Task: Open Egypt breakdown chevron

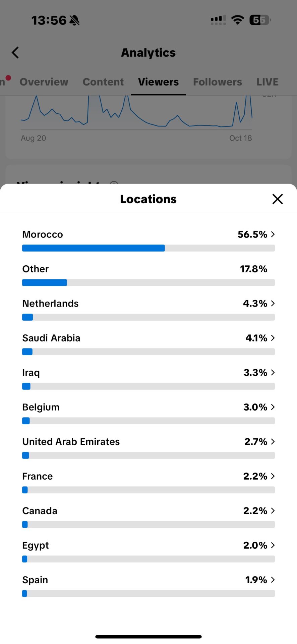Action: tap(273, 545)
